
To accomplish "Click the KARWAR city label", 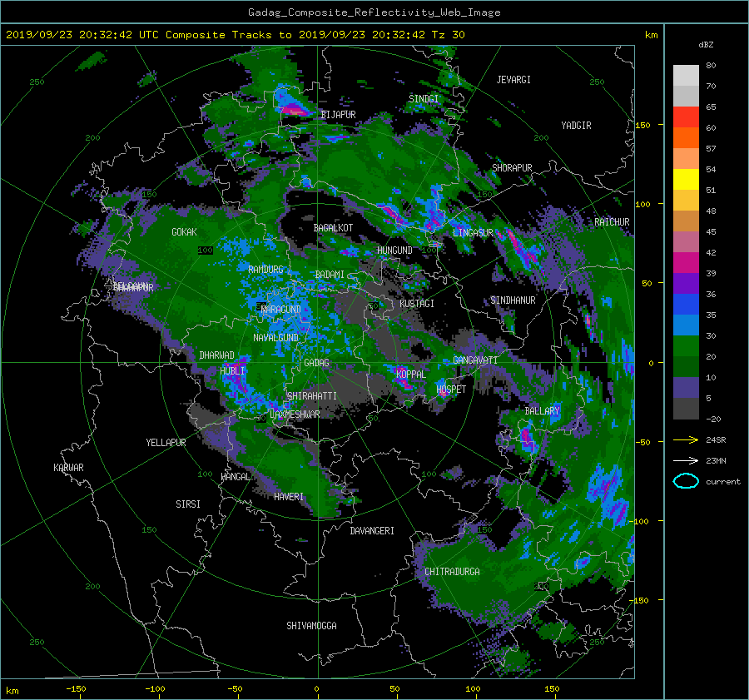I will [68, 468].
